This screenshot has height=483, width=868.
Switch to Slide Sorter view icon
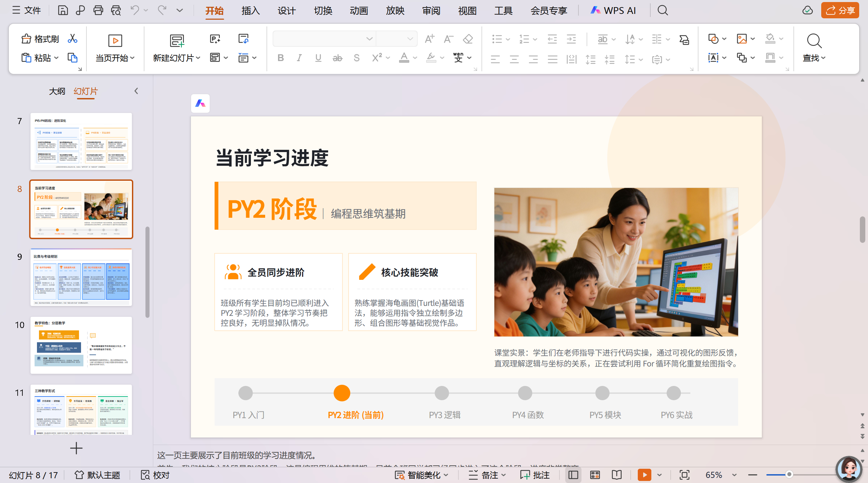point(595,475)
